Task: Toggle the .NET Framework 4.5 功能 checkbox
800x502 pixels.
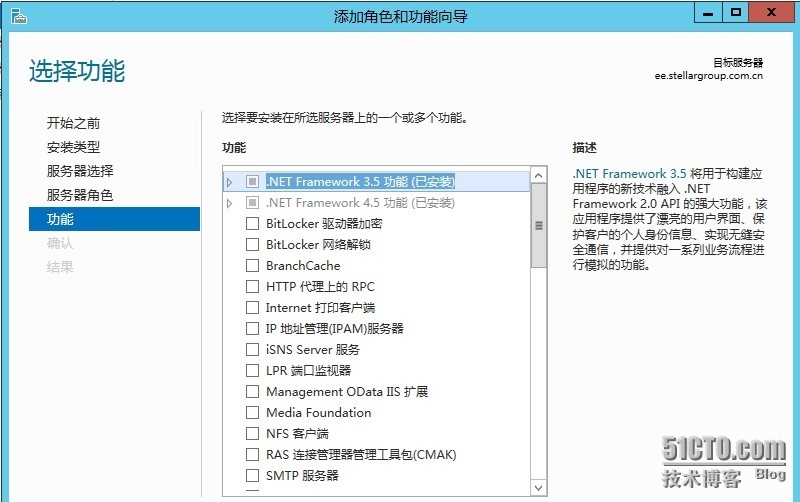Action: click(252, 203)
